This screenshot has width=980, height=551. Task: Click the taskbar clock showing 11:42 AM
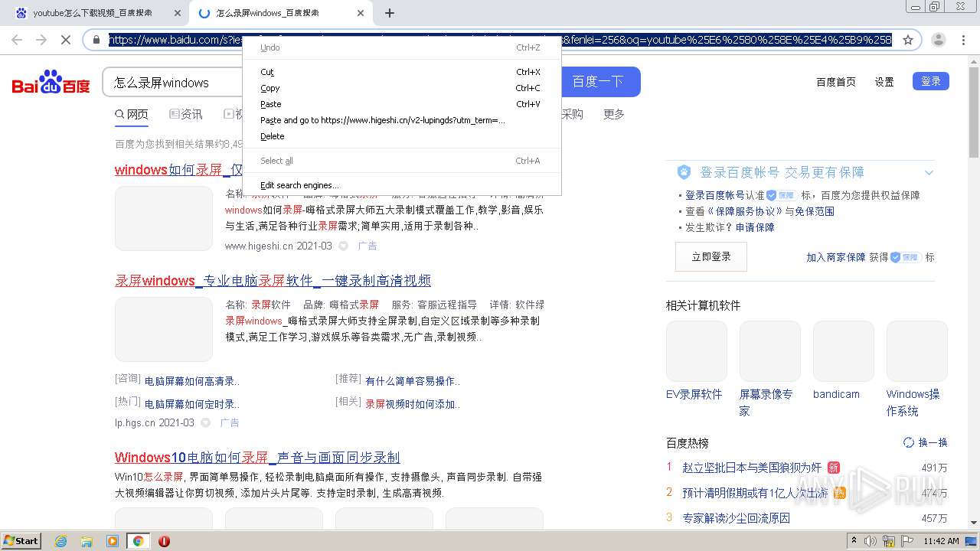[x=941, y=541]
